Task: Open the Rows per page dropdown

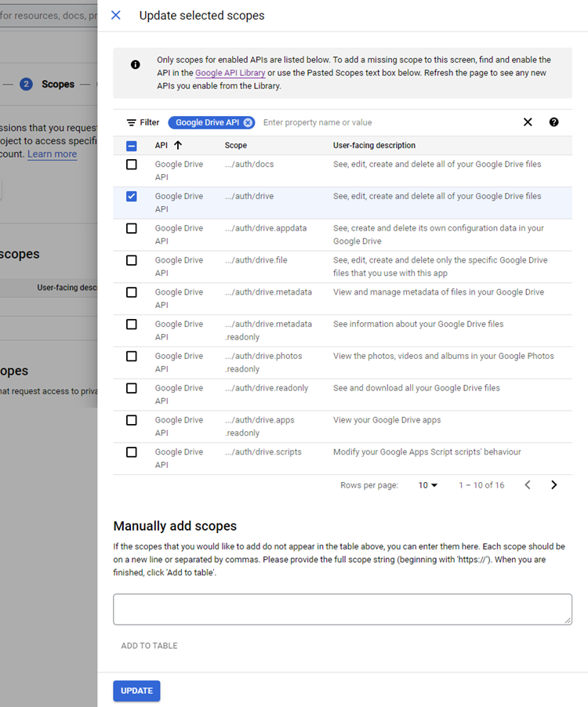Action: click(x=427, y=485)
